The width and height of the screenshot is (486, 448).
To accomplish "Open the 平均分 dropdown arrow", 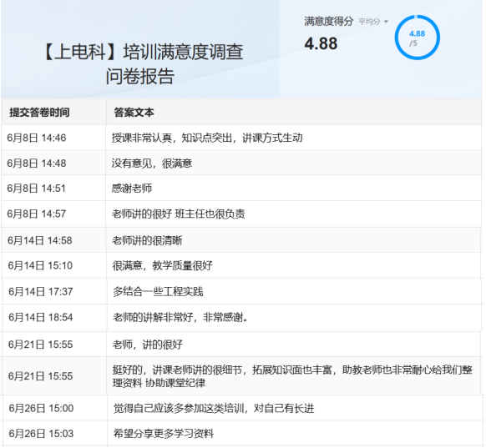I will point(386,22).
